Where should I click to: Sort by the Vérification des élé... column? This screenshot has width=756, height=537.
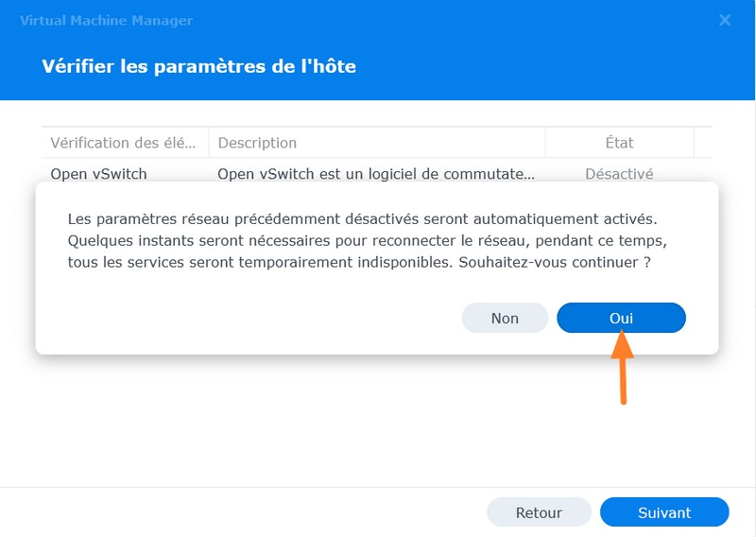(123, 143)
